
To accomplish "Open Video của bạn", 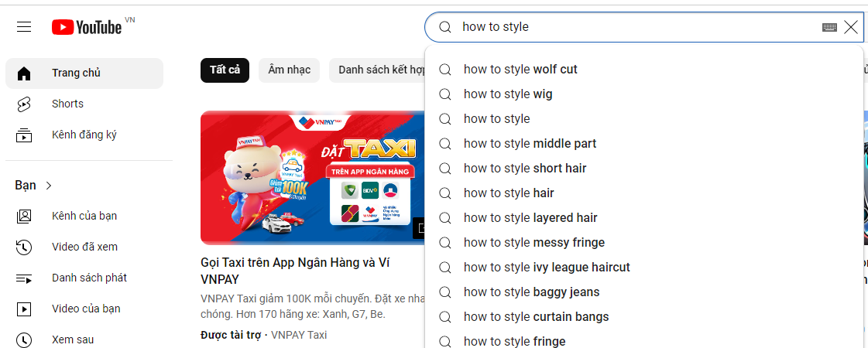I will click(84, 309).
